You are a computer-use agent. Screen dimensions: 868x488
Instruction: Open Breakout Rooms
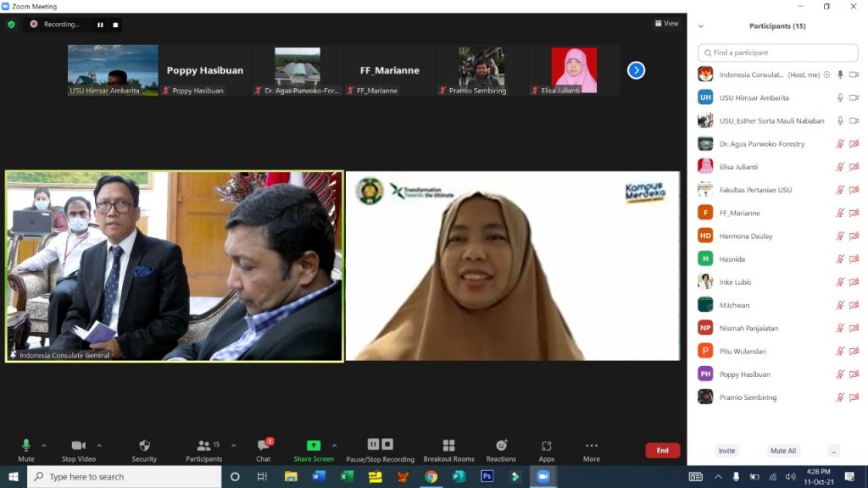point(448,446)
